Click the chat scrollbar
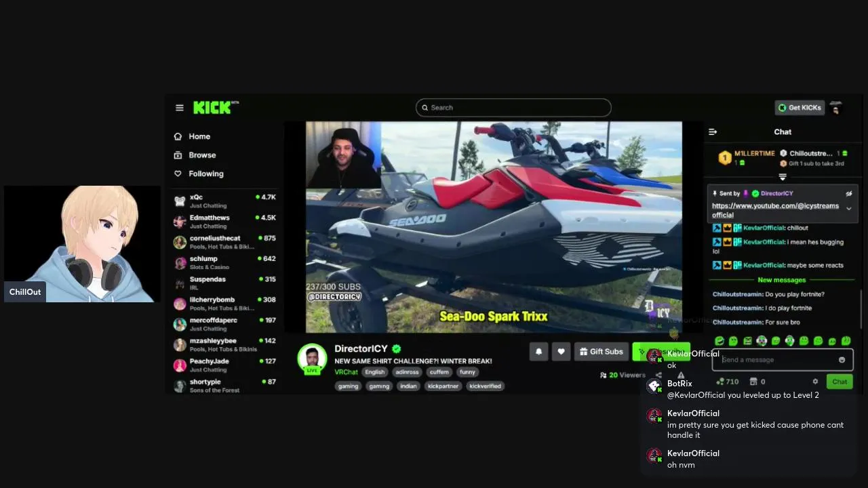 pos(861,308)
